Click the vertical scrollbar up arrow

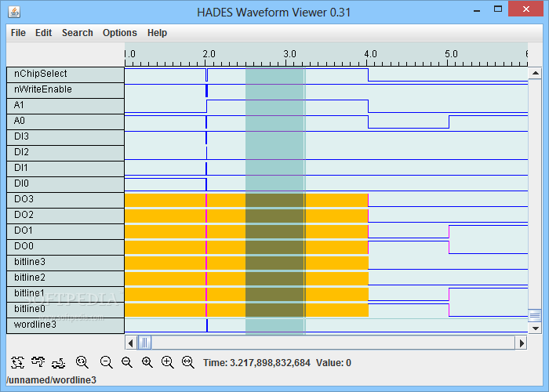pos(535,73)
